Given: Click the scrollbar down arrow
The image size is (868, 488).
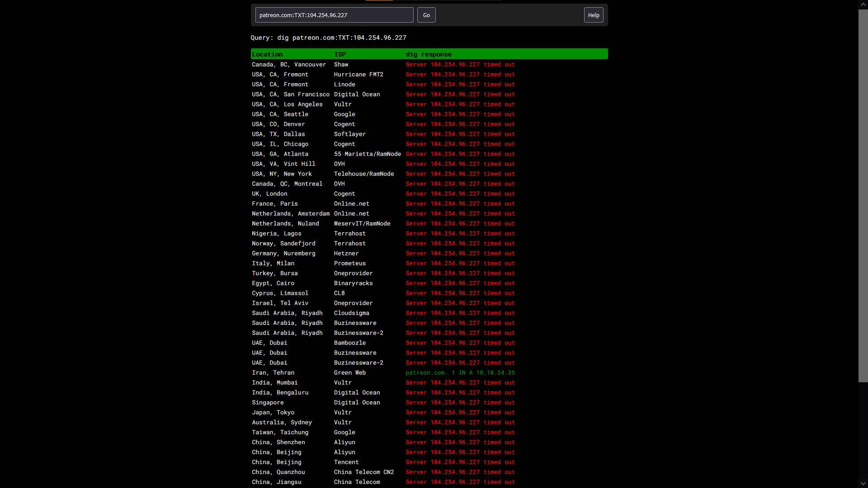Looking at the screenshot, I should pyautogui.click(x=863, y=483).
